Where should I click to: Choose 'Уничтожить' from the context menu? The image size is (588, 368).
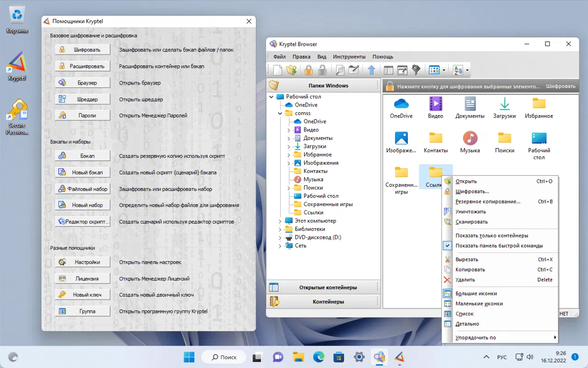point(470,212)
